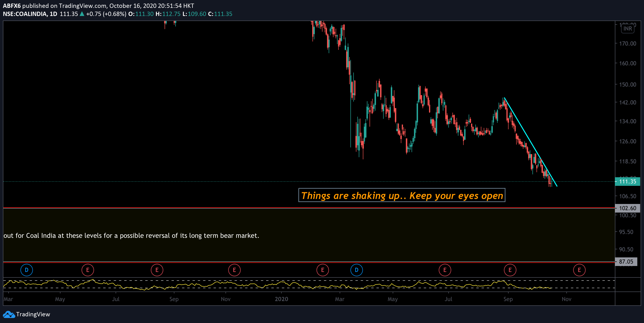Select the cyan descending trend line
The height and width of the screenshot is (323, 644).
click(x=531, y=142)
